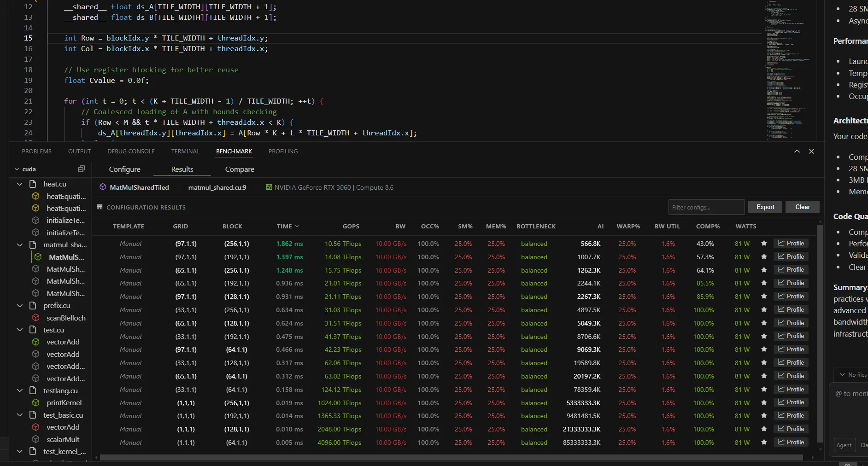This screenshot has height=466, width=868.
Task: Open the Compare view in Benchmark panel
Action: click(239, 169)
